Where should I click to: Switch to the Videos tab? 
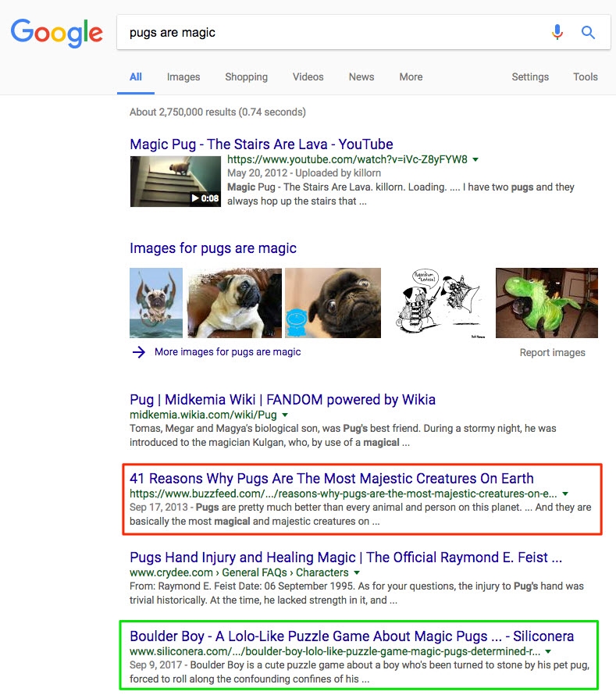pos(308,77)
